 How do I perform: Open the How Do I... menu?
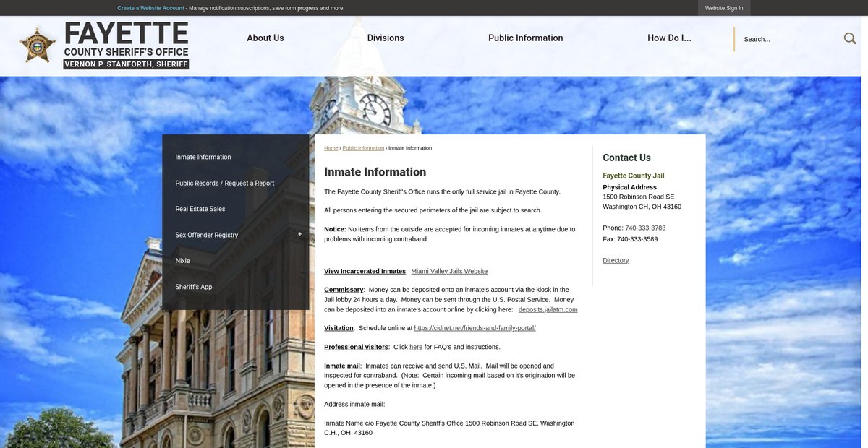[x=669, y=38]
